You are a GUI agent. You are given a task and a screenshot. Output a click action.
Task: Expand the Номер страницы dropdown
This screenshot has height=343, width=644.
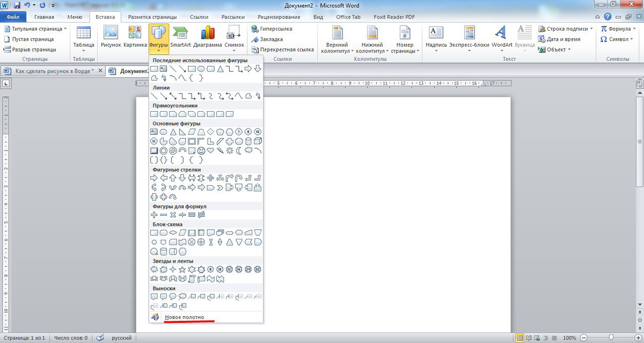[405, 48]
